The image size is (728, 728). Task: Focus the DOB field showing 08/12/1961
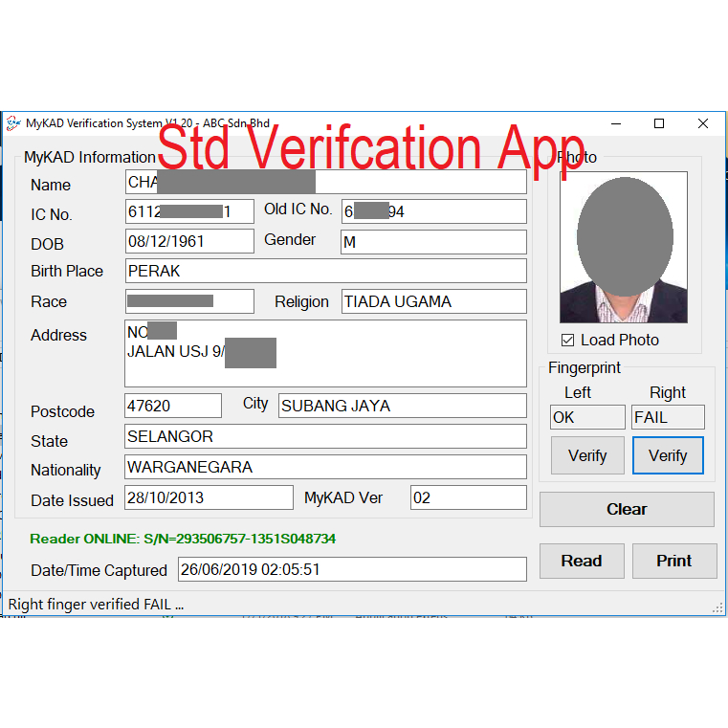(189, 241)
